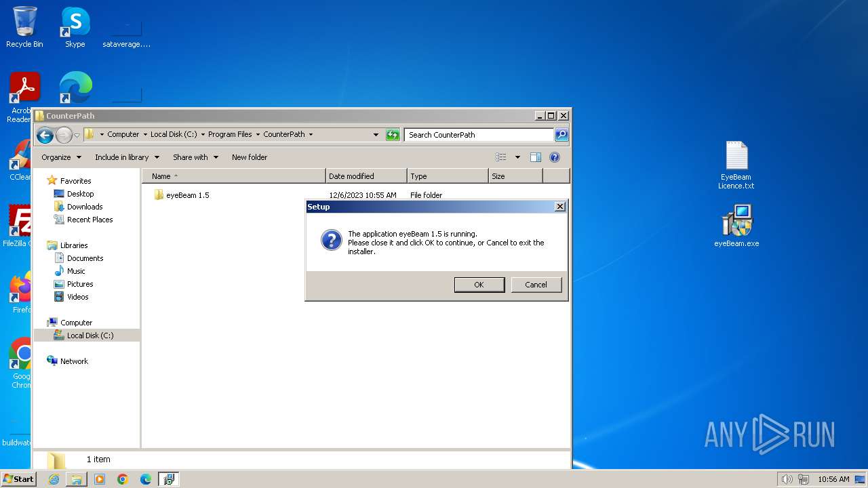Click the Search CounterPath input field
Screen dimensions: 868x488
[x=479, y=135]
